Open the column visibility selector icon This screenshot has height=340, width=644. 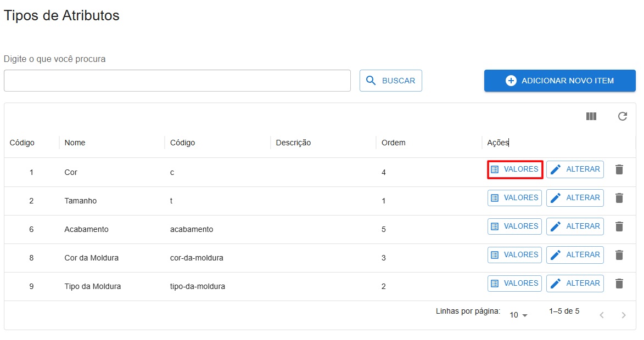tap(591, 116)
